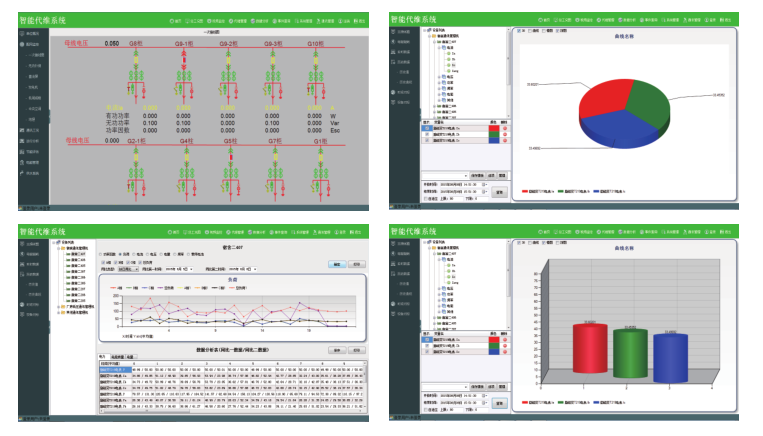This screenshot has width=763, height=436.
Task: Toggle the first chart-type checkbox above the bar chart
Action: click(x=518, y=244)
